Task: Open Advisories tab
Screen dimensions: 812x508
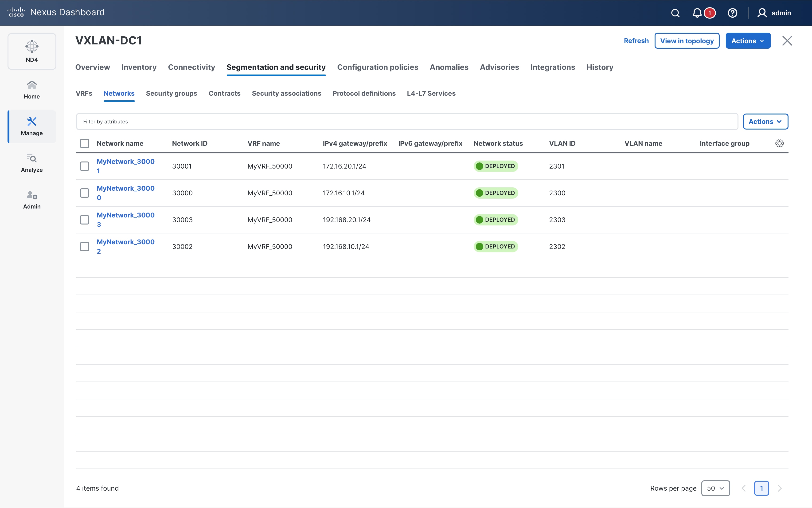Action: coord(499,67)
